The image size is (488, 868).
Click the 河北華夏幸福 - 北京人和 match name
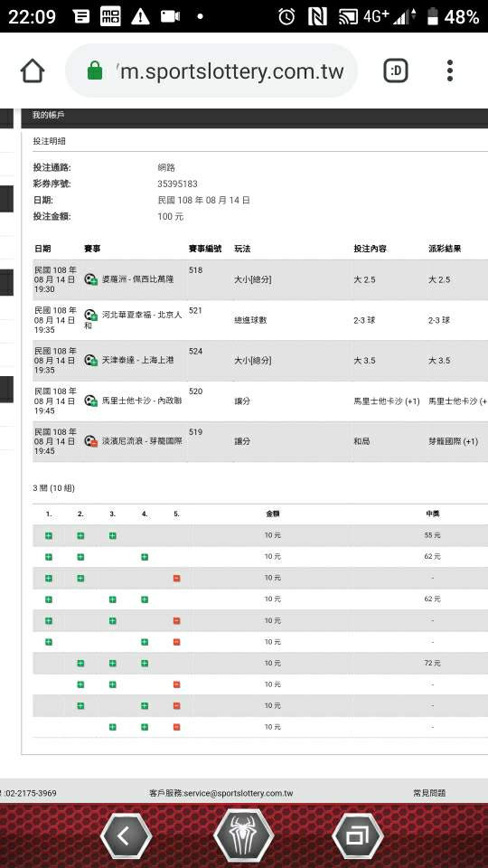click(x=134, y=319)
